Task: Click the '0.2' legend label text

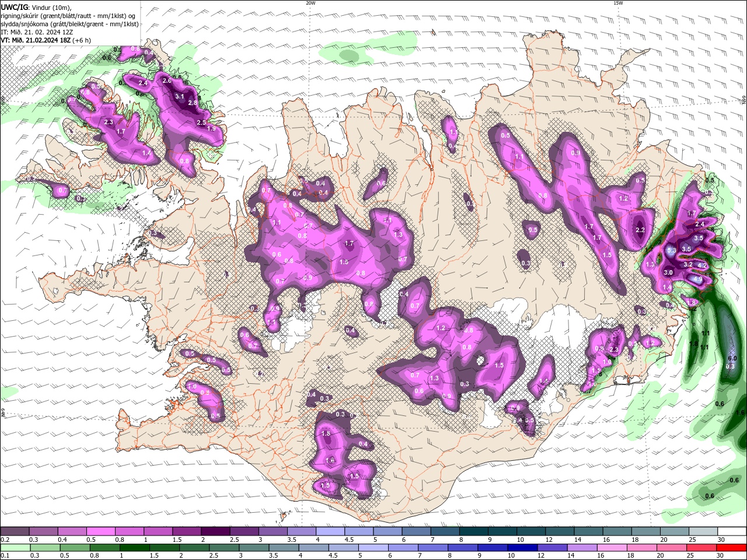Action: [x=5, y=540]
